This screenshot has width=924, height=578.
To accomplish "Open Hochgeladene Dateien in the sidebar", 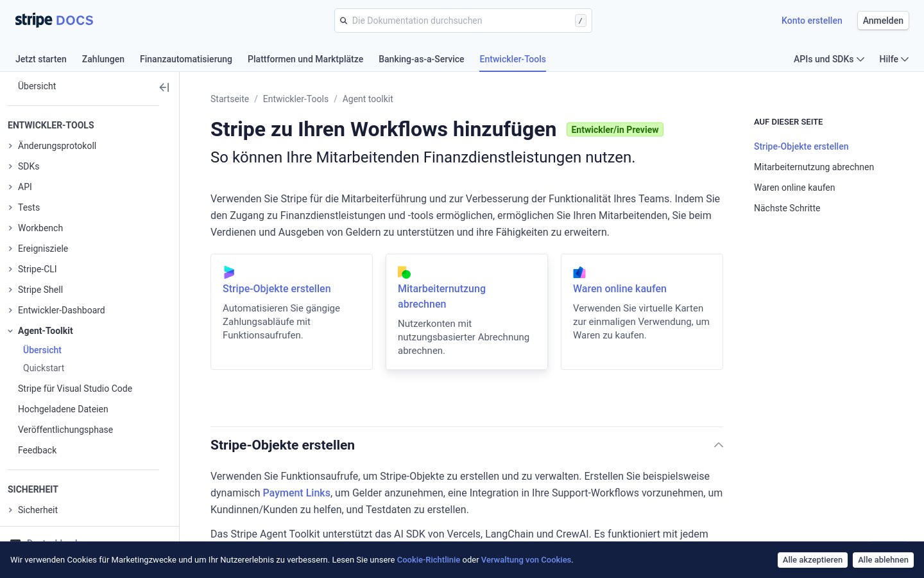I will pos(63,409).
